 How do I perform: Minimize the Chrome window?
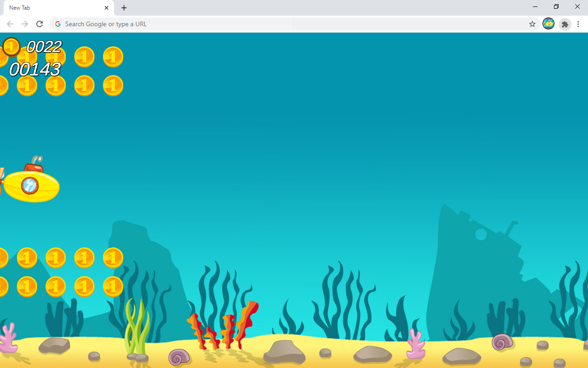click(535, 7)
